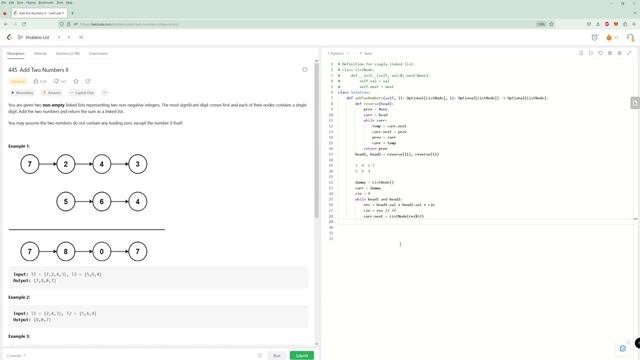Switch to the Description tab
640x360 pixels.
tap(16, 53)
